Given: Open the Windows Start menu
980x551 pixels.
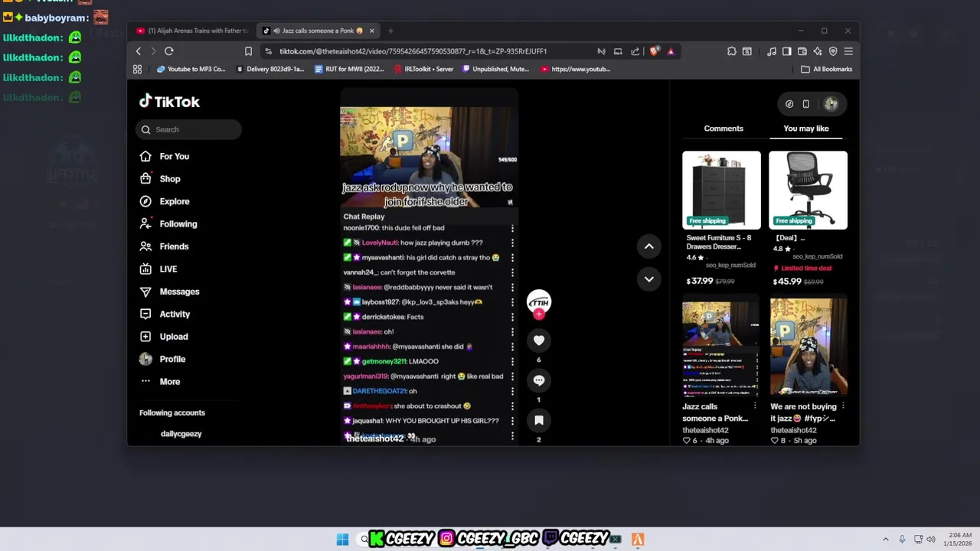Looking at the screenshot, I should [342, 540].
